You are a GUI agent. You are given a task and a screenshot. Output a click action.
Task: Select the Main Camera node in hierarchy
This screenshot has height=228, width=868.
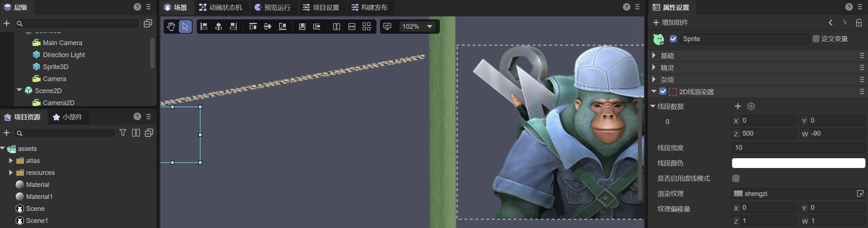tap(62, 43)
